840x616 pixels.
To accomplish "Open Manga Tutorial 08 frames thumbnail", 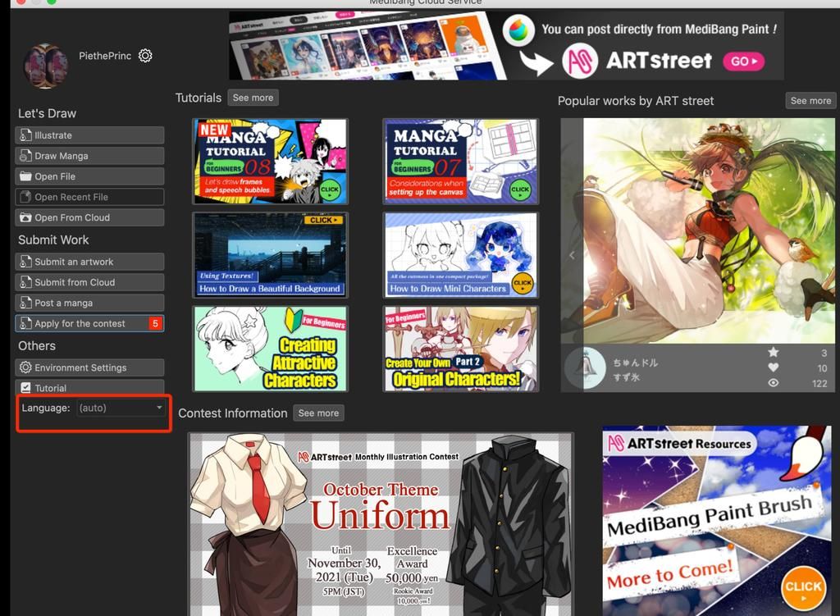I will click(270, 162).
